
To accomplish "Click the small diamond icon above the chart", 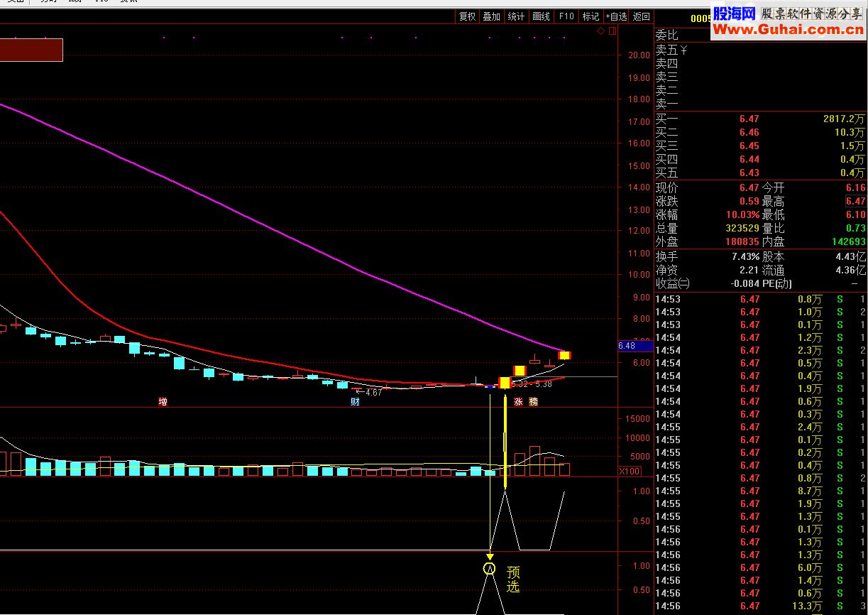I will tap(600, 31).
